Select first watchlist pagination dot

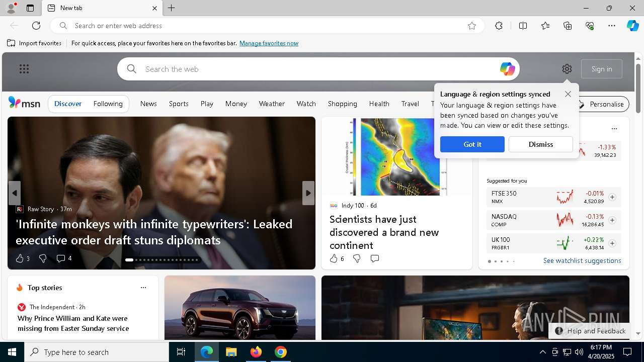[490, 261]
